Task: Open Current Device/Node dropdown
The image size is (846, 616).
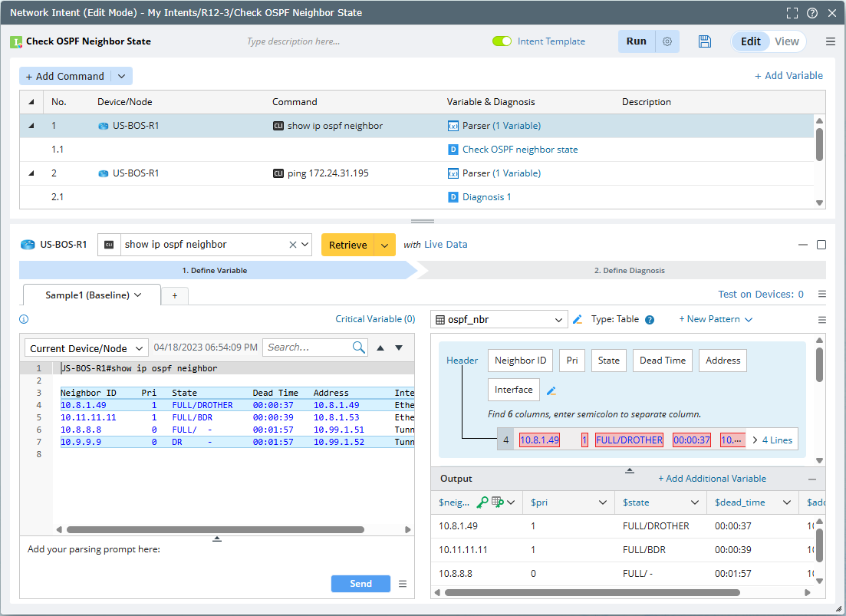Action: click(86, 348)
